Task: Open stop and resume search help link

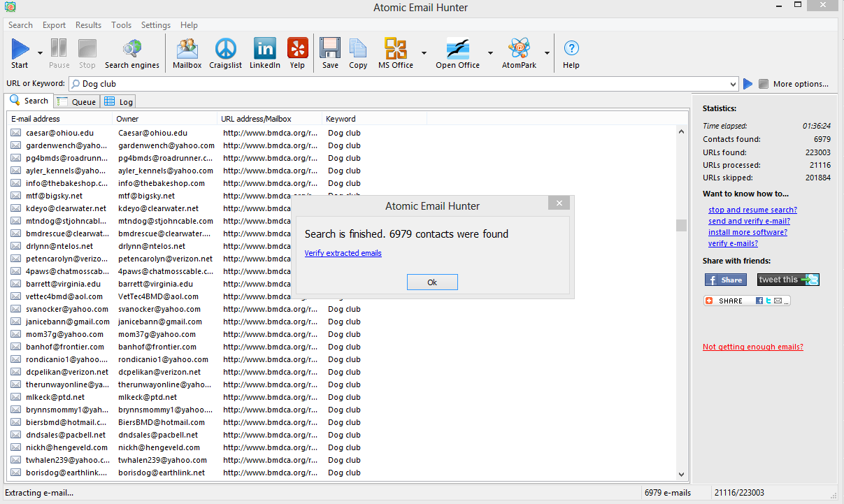Action: pyautogui.click(x=752, y=210)
